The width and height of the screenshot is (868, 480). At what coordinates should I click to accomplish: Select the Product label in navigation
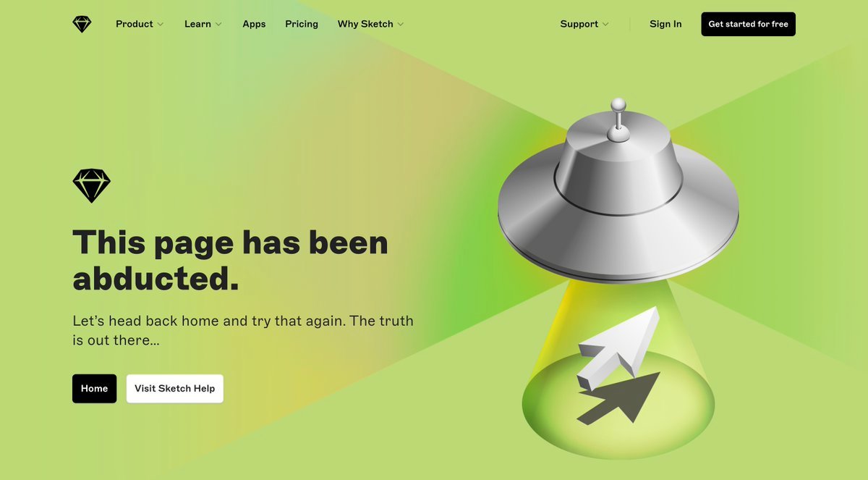pyautogui.click(x=135, y=24)
